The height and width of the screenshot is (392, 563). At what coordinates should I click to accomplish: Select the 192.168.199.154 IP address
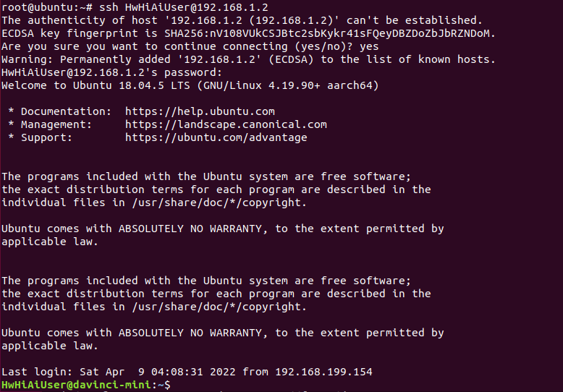(323, 372)
